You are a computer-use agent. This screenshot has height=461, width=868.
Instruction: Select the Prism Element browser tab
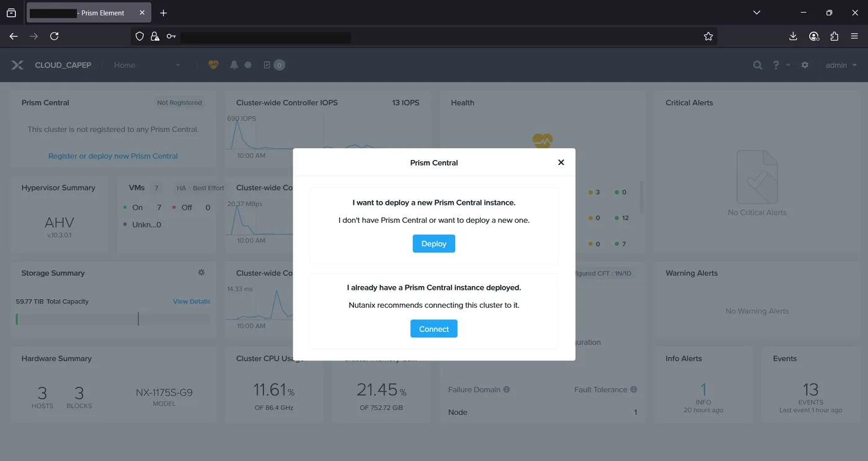(x=89, y=12)
